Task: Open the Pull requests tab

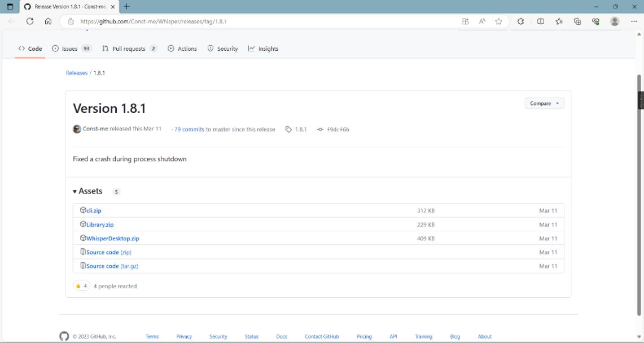Action: point(129,49)
